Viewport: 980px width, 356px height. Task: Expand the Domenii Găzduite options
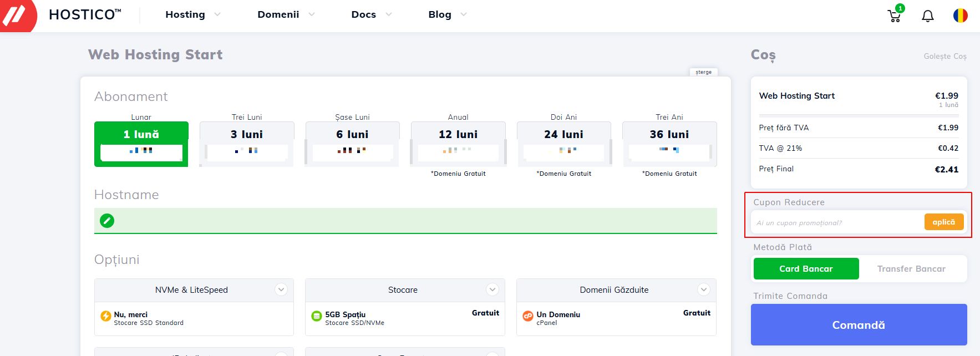(x=703, y=289)
